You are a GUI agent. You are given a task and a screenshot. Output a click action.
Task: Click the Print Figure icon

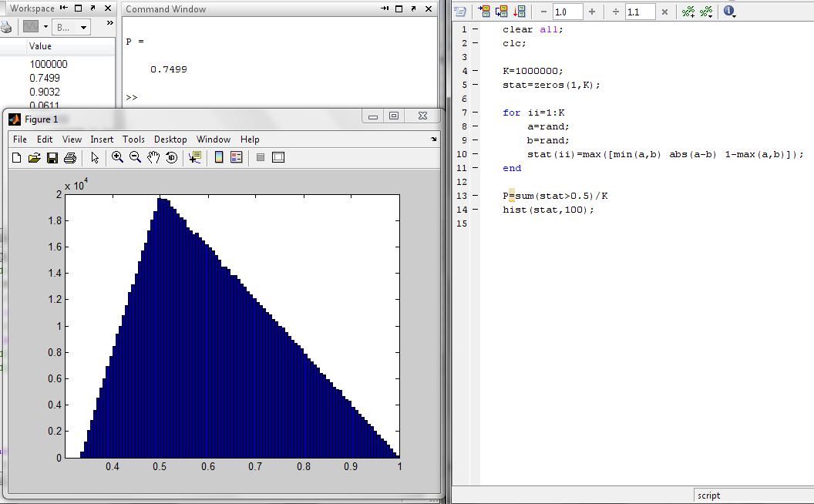(x=70, y=157)
